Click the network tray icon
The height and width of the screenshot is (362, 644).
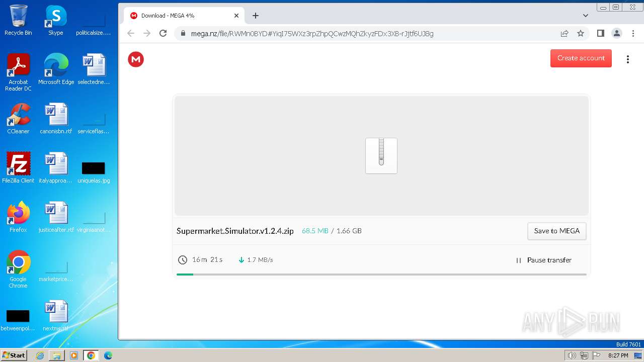(584, 355)
